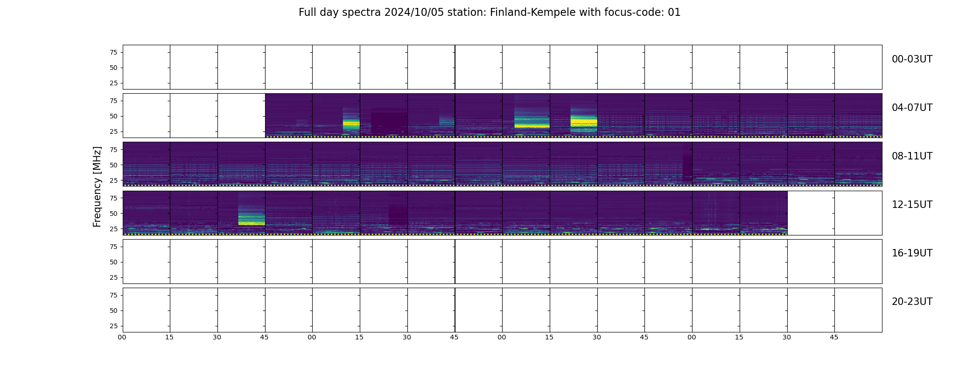This screenshot has height=373, width=980.
Task: Click the '25' tick label of 12-15UT row
Action: pyautogui.click(x=113, y=229)
